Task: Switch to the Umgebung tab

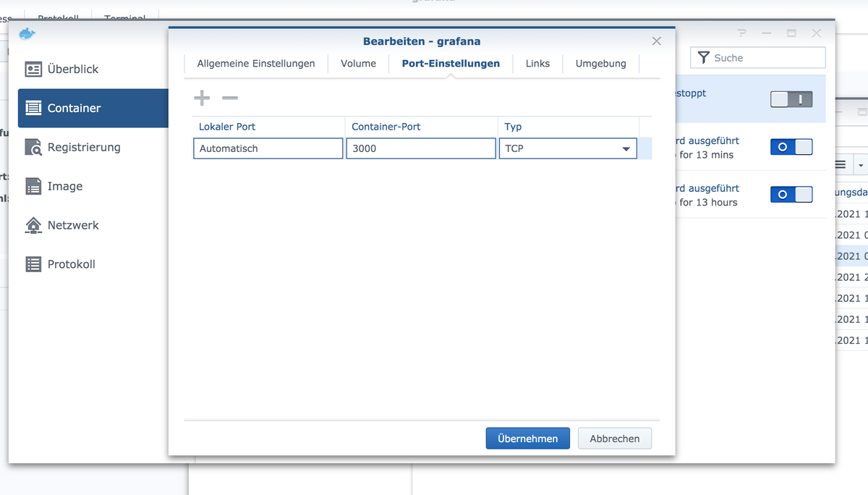Action: coord(601,64)
